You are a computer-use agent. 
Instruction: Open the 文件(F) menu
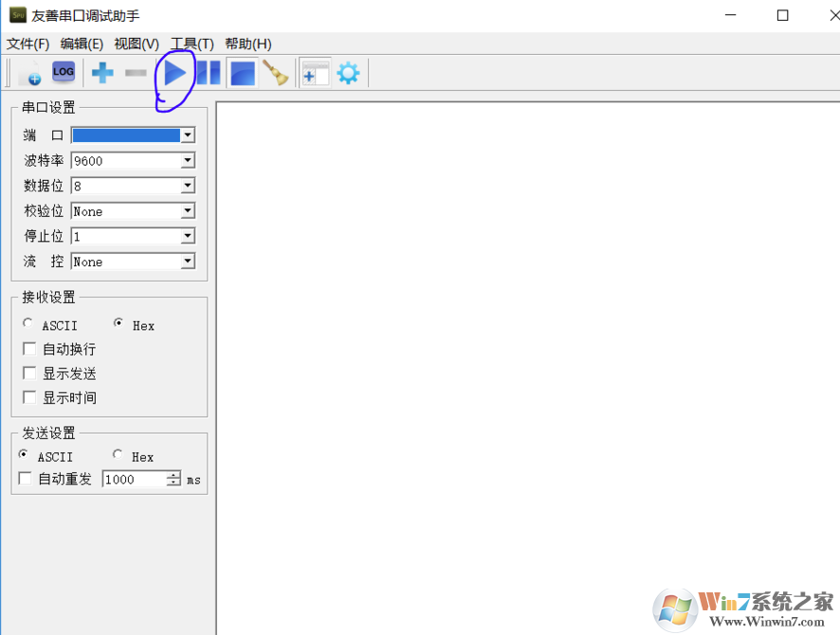(27, 44)
